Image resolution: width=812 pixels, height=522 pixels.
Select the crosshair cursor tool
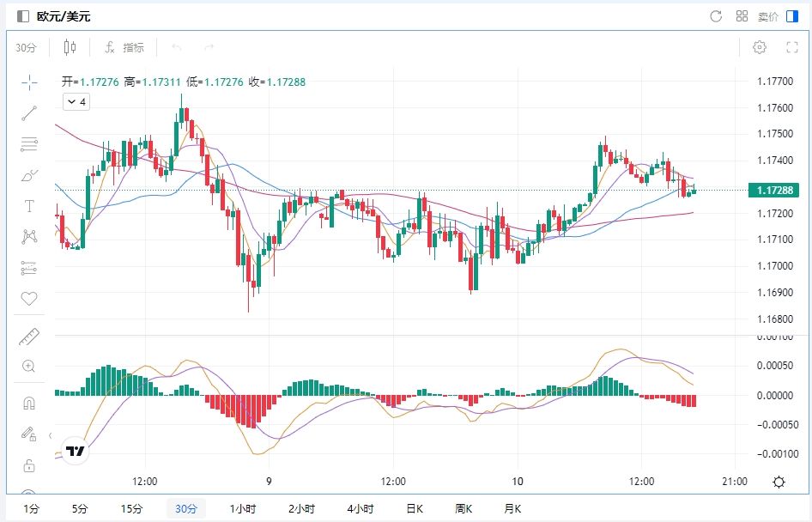(x=29, y=82)
